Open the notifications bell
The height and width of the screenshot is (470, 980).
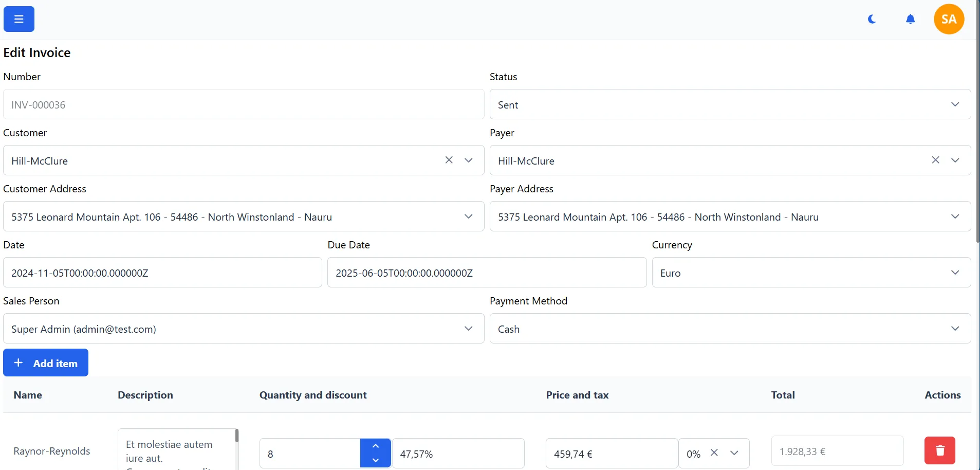[910, 19]
